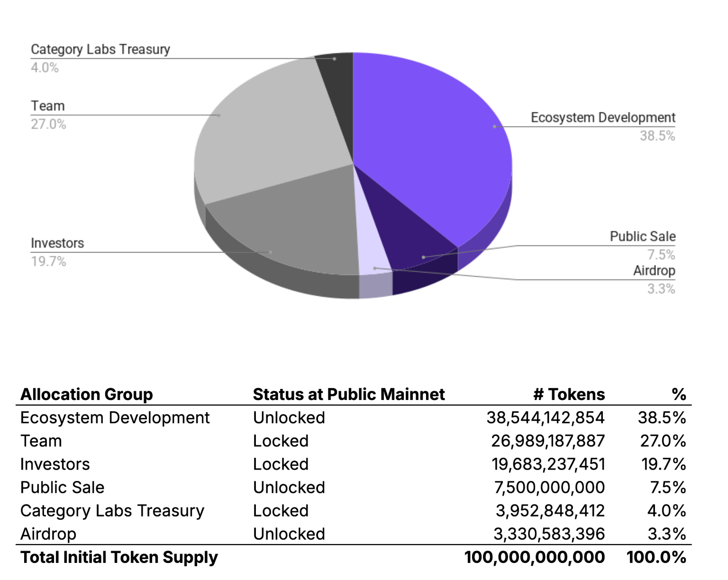The image size is (728, 580).
Task: Click the # Tokens column header
Action: [x=569, y=394]
